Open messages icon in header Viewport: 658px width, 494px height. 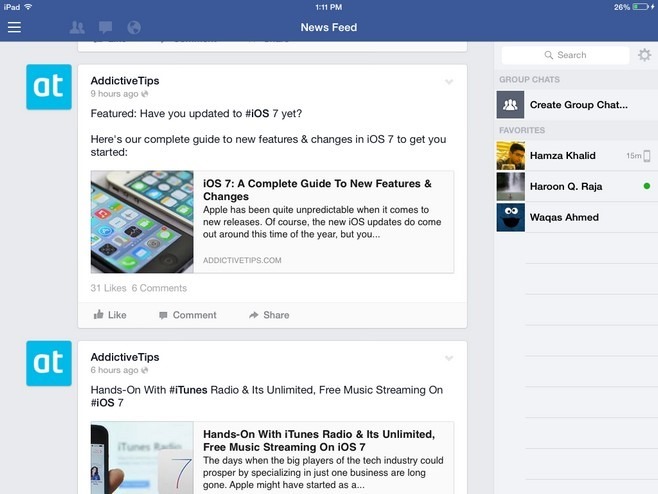click(105, 28)
